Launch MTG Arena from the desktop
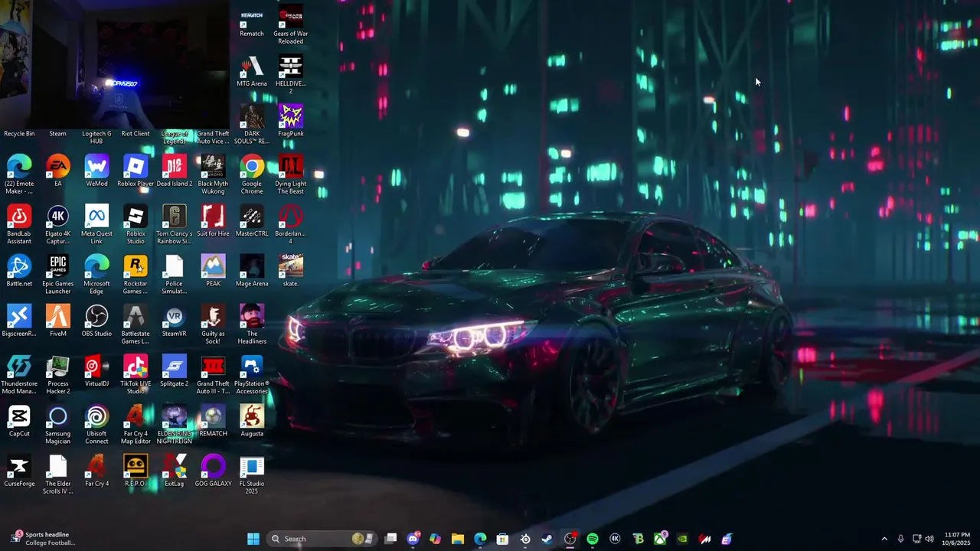The width and height of the screenshot is (980, 551). (x=252, y=71)
